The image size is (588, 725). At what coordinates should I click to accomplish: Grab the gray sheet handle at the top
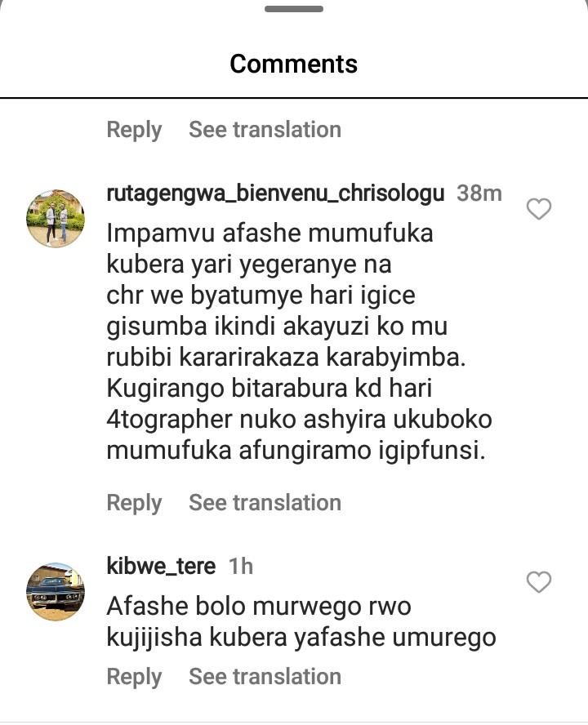point(294,9)
